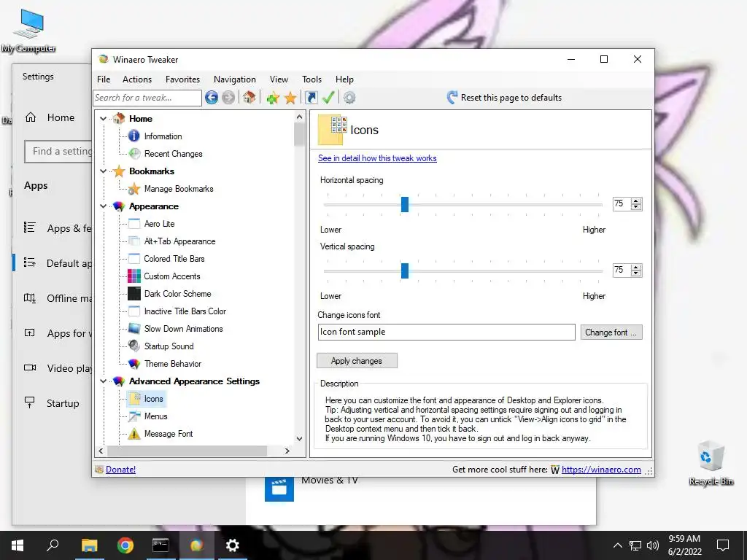The image size is (747, 560).
Task: Collapse the Home tree node
Action: (104, 119)
